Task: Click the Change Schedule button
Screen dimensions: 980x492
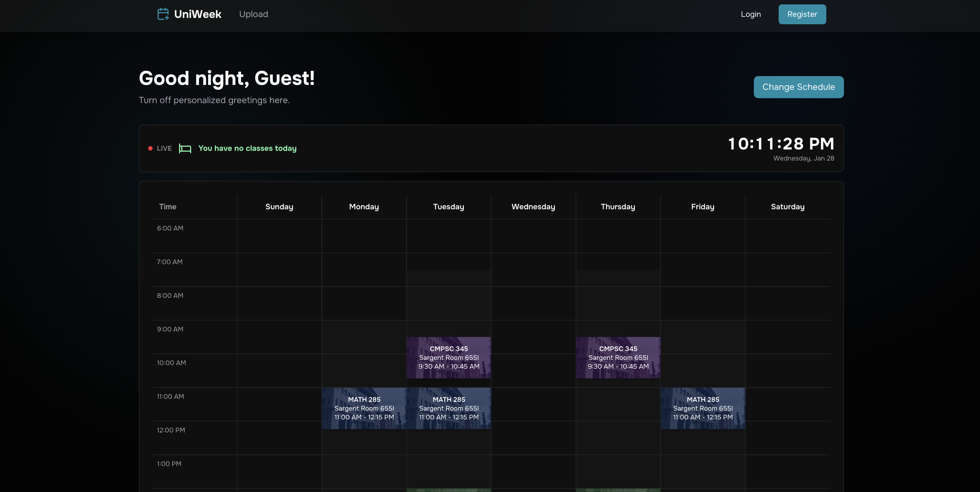Action: (798, 87)
